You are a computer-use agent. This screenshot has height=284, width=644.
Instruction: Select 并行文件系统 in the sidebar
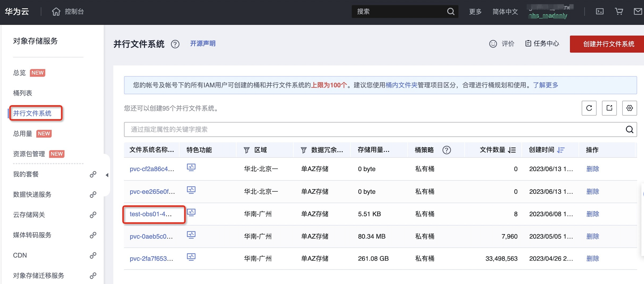click(x=32, y=113)
